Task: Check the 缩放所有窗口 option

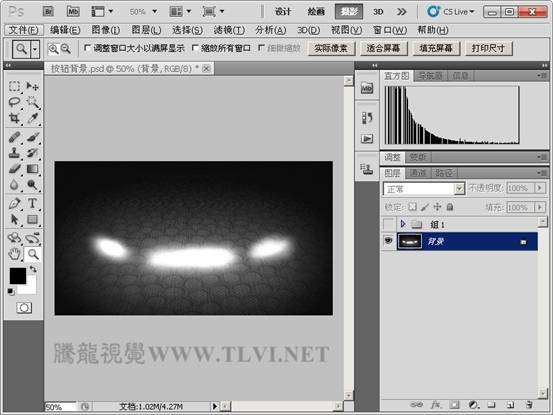Action: click(195, 48)
